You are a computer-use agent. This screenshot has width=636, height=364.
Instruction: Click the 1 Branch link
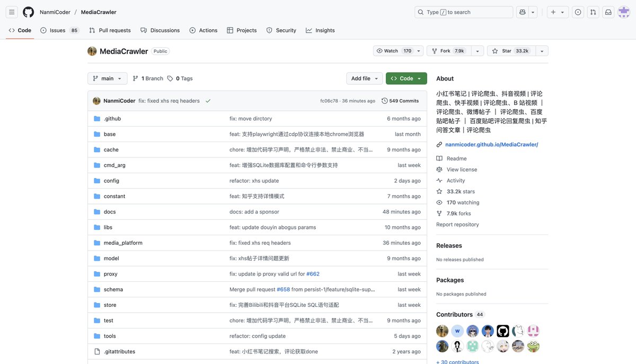148,78
